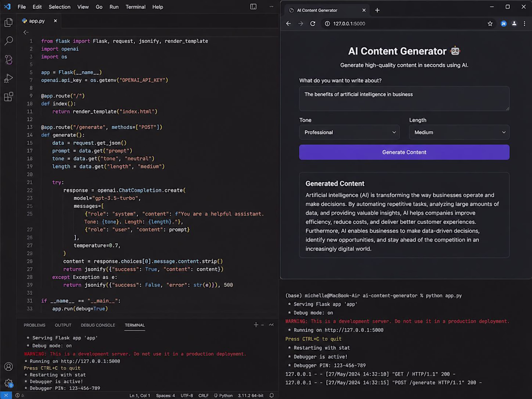Go back in the browser
Viewport: 532px width, 399px height.
point(288,24)
